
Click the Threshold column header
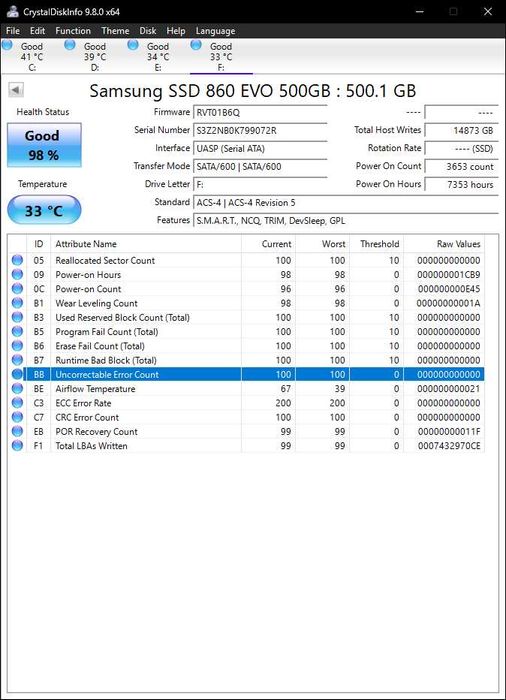376,244
